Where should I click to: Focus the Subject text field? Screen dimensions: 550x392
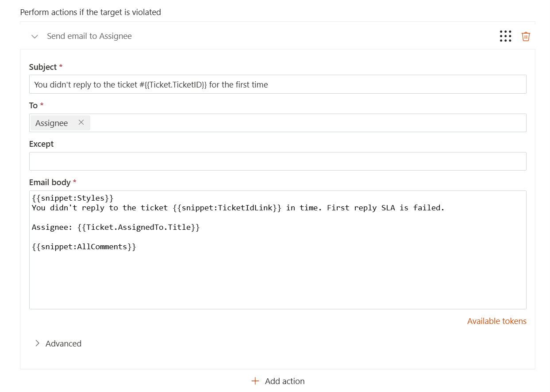pyautogui.click(x=277, y=84)
